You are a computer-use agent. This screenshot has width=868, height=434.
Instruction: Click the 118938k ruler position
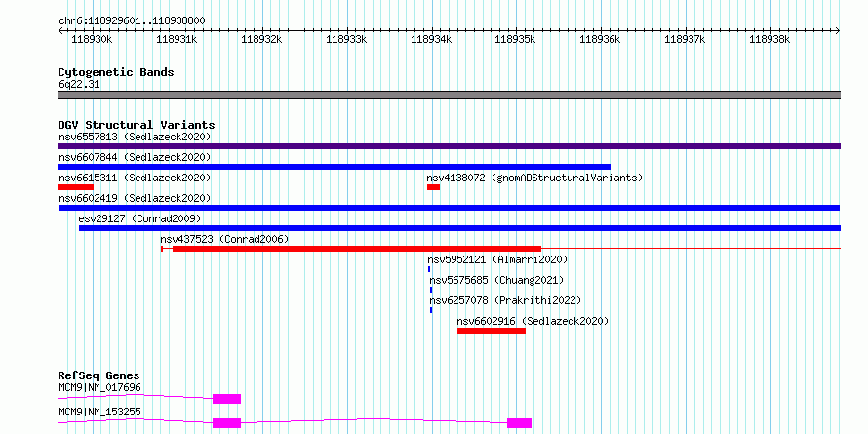(x=769, y=39)
